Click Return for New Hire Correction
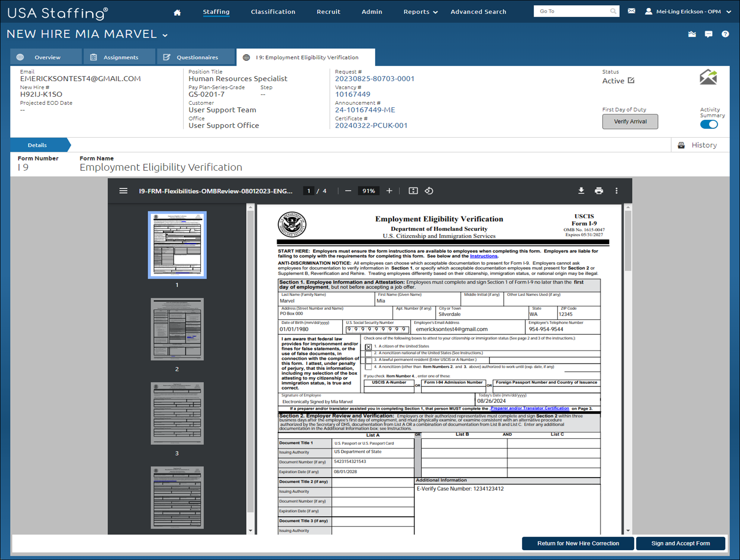The width and height of the screenshot is (740, 560). click(x=578, y=543)
